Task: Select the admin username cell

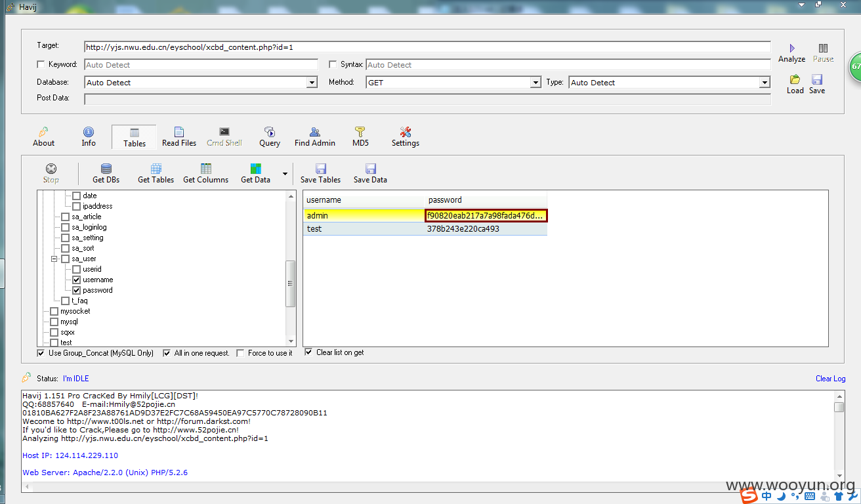Action: pos(364,215)
